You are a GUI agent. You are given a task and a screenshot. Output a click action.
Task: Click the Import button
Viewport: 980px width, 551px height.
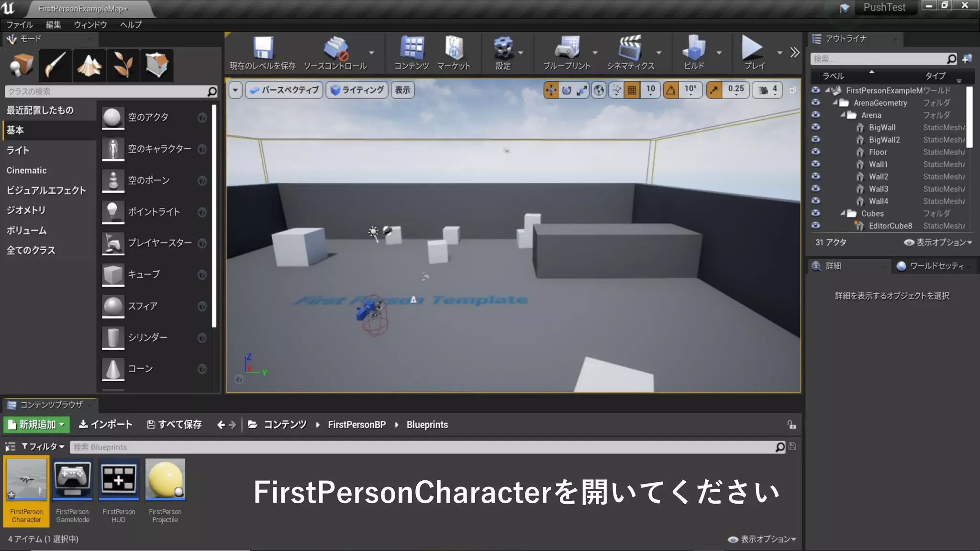[x=105, y=425]
